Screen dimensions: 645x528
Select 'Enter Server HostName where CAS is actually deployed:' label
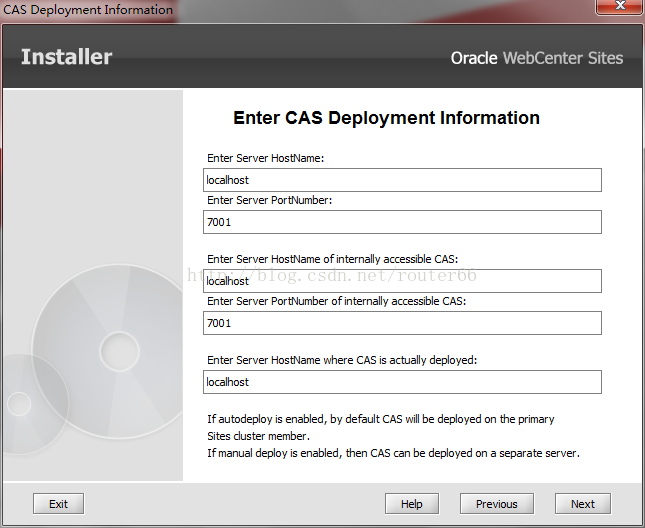pyautogui.click(x=342, y=360)
